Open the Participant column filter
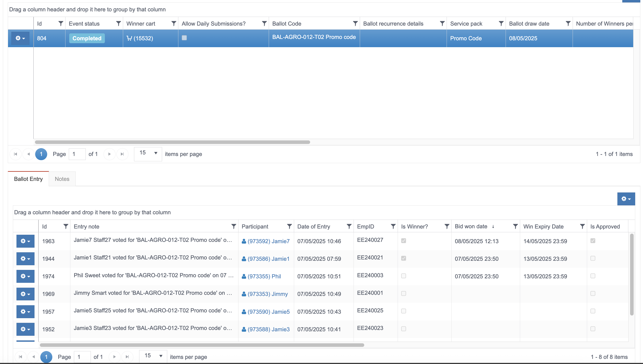643x364 pixels. click(x=289, y=226)
